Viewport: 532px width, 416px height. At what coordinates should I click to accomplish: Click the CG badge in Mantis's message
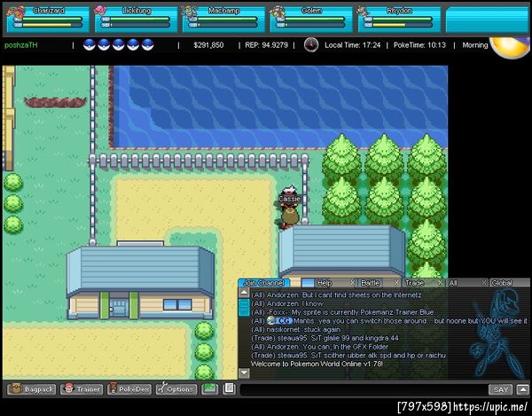(280, 321)
